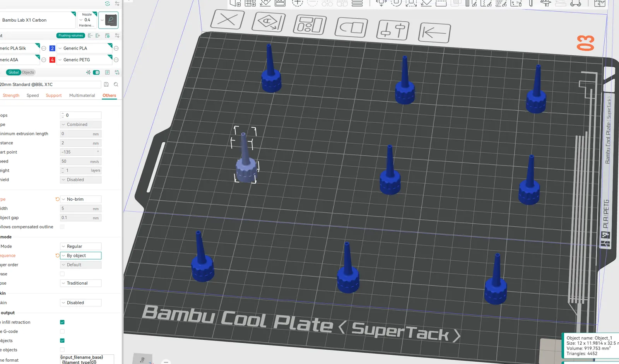Switch to the Support tab
The image size is (619, 364).
point(54,96)
